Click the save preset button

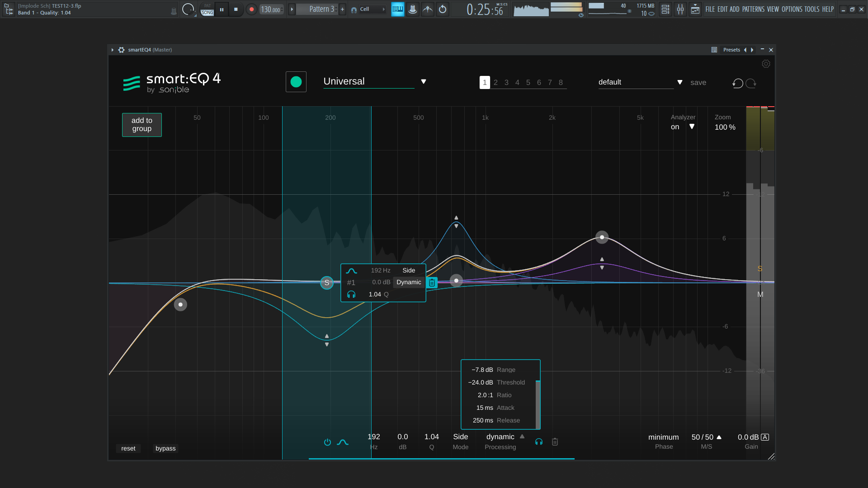coord(698,82)
